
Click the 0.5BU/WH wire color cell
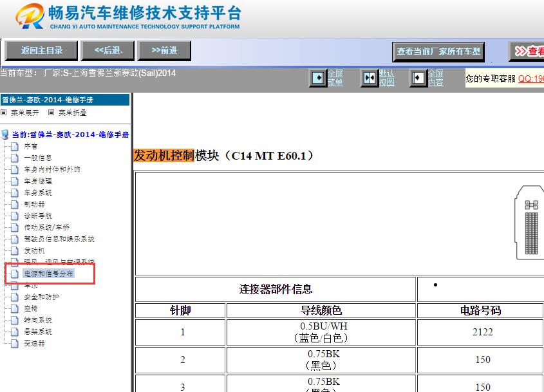point(321,332)
